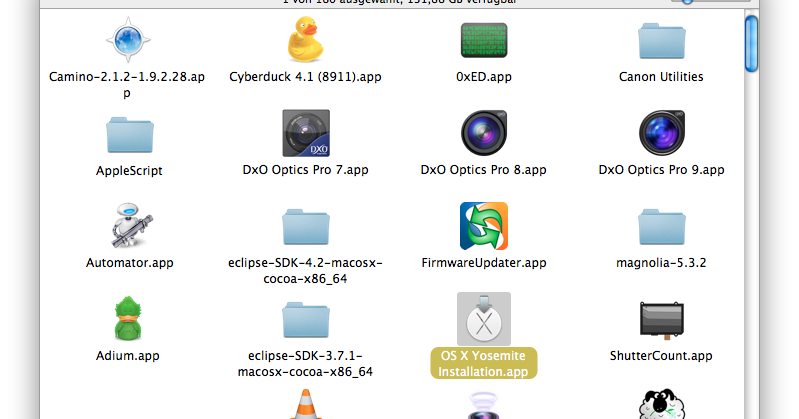
Task: Open the eclipse-SDK-4.2 folder icon
Action: coord(306,227)
